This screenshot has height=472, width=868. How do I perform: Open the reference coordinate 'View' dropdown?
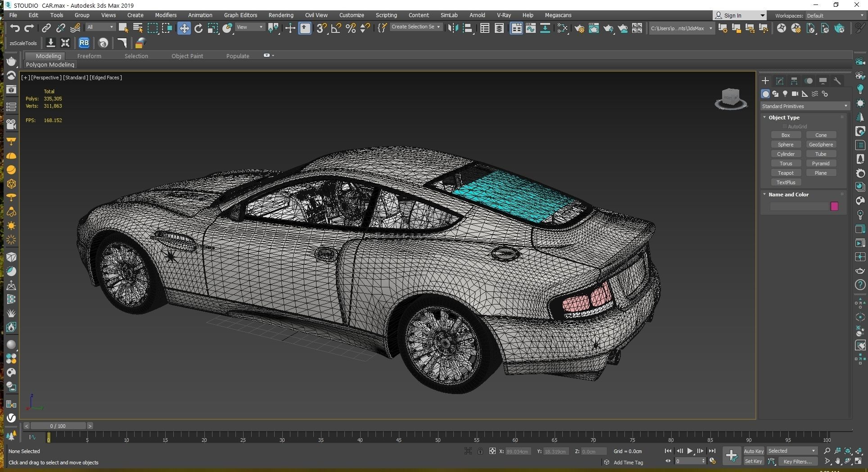click(250, 27)
